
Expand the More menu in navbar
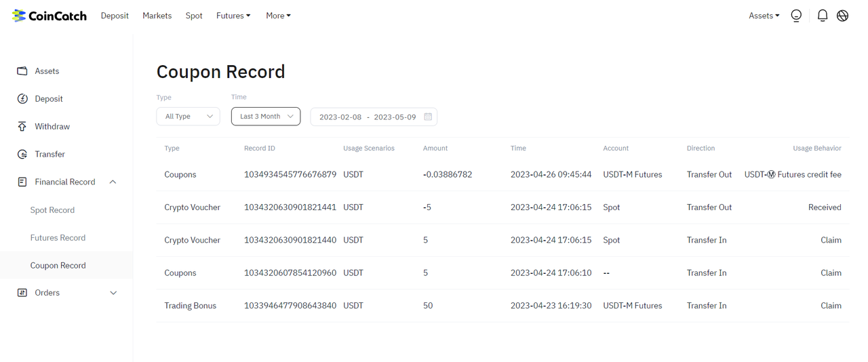[x=278, y=16]
